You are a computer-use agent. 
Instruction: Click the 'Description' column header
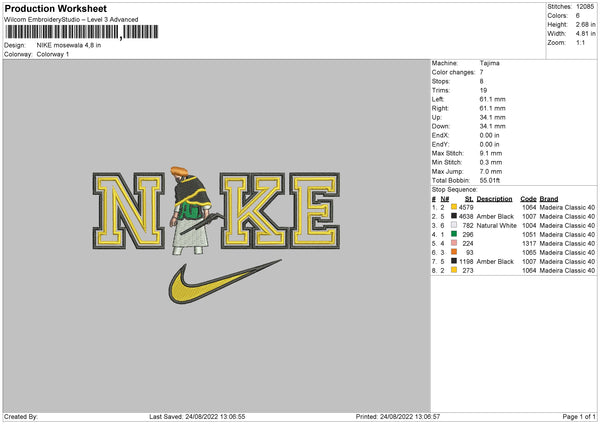coord(494,199)
